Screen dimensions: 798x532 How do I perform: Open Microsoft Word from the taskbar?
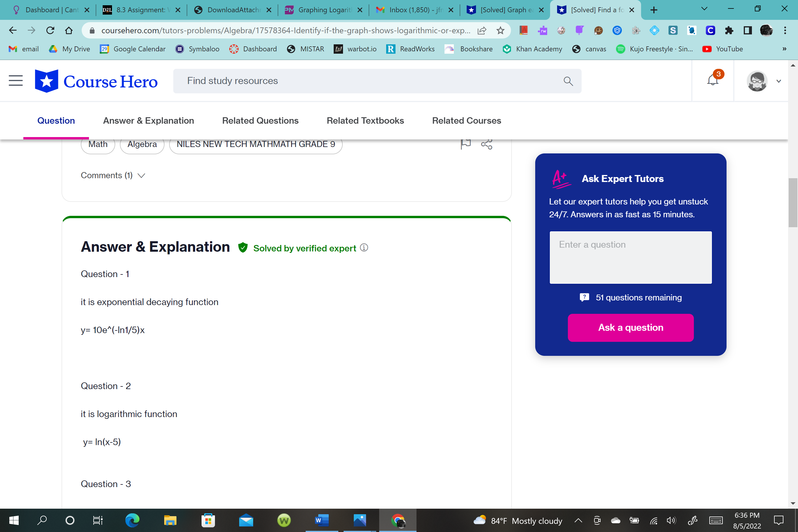pos(321,520)
